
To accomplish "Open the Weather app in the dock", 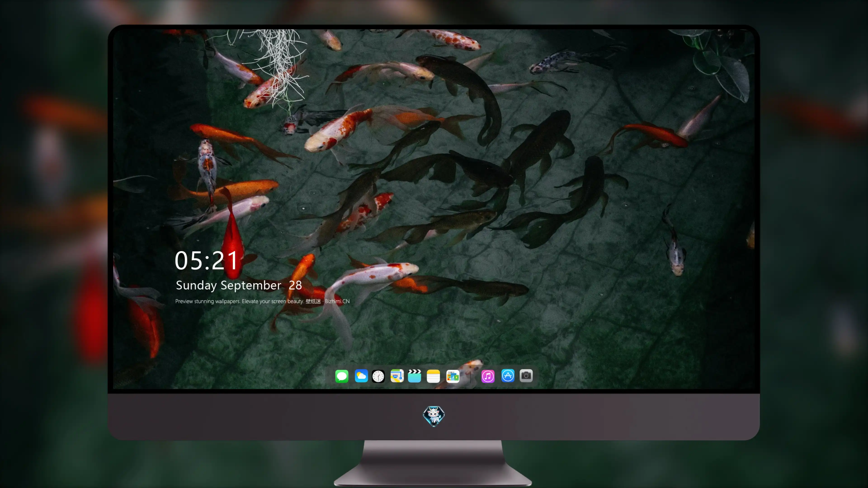I will click(361, 376).
